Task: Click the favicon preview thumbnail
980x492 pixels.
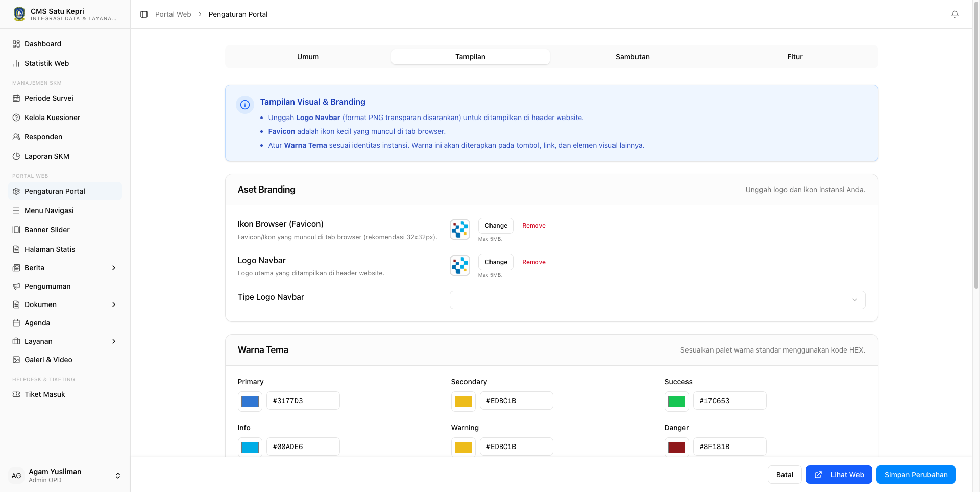Action: (x=460, y=229)
